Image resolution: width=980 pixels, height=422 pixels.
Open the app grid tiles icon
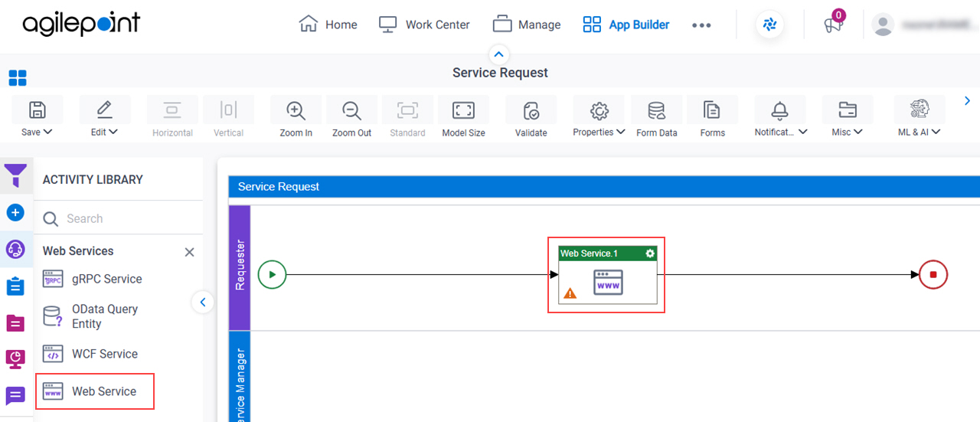point(18,78)
